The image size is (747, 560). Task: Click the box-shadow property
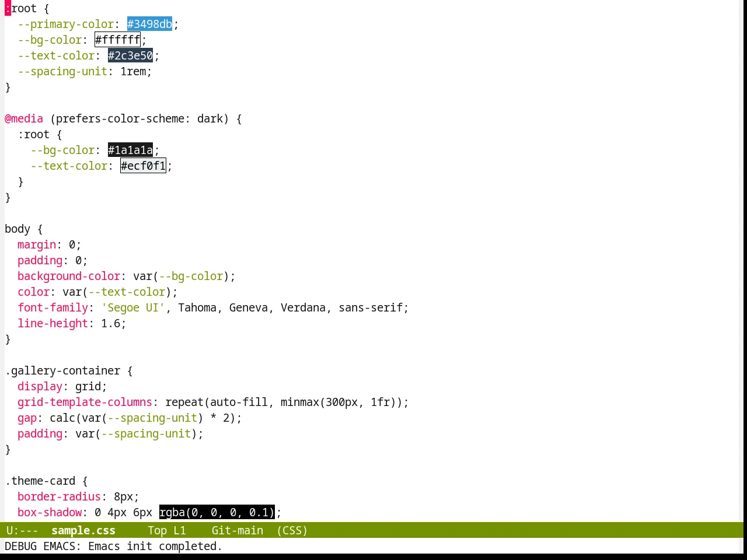coord(50,512)
